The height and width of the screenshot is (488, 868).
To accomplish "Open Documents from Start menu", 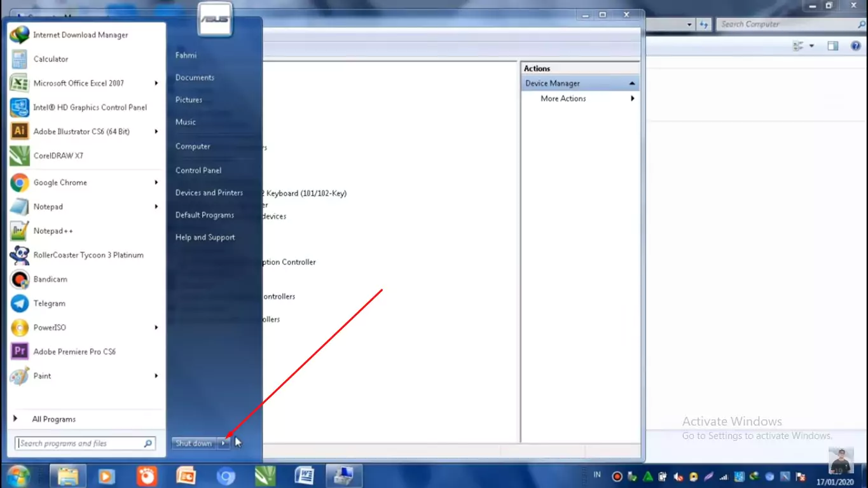I will point(195,78).
